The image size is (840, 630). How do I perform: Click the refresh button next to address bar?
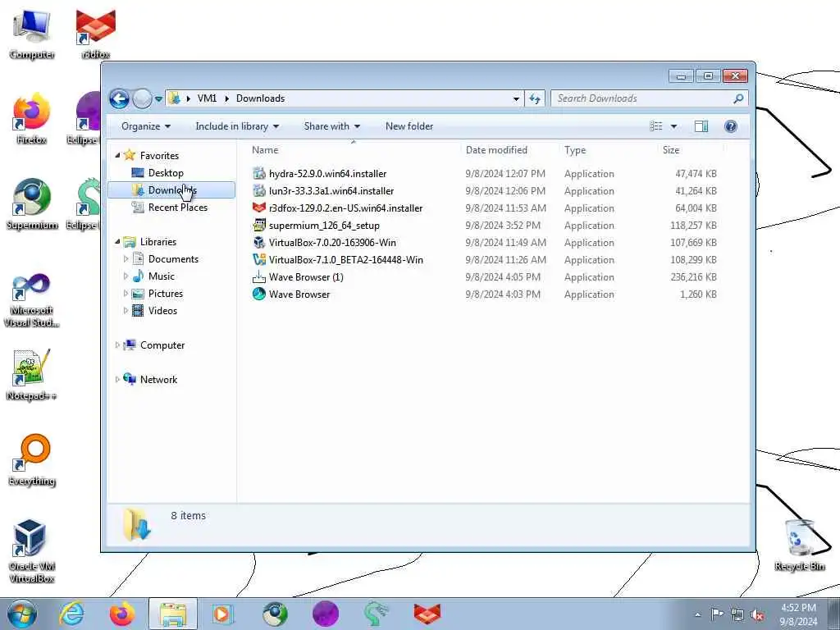coord(535,98)
